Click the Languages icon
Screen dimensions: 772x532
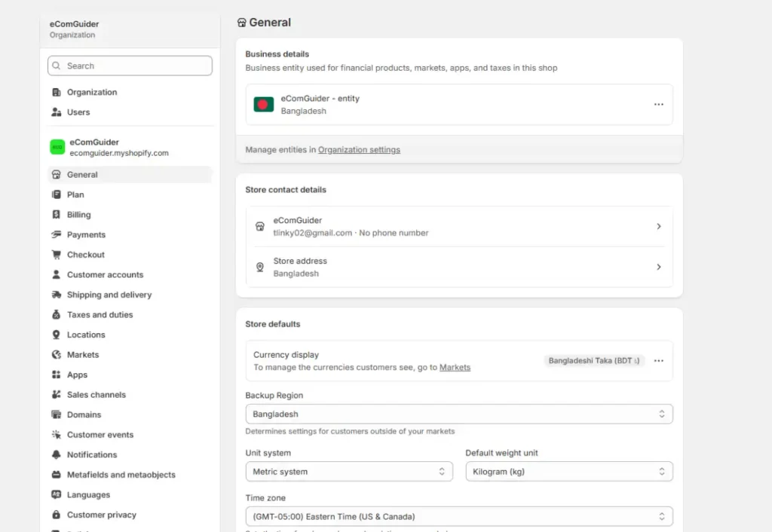click(x=56, y=494)
